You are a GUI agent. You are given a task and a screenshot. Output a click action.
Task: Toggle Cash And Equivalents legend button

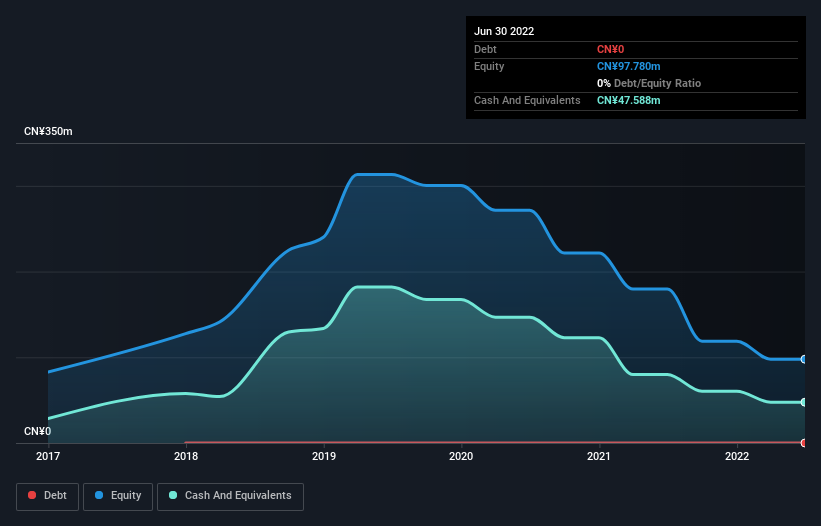230,496
